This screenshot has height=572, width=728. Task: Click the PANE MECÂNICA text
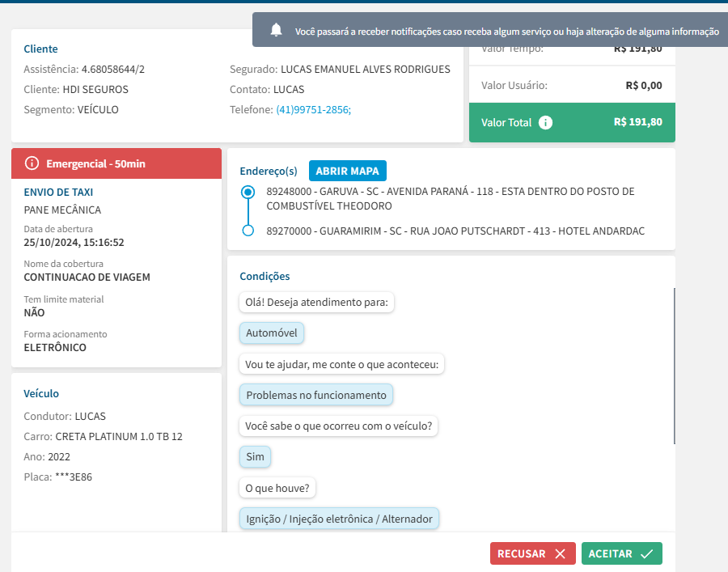point(62,210)
